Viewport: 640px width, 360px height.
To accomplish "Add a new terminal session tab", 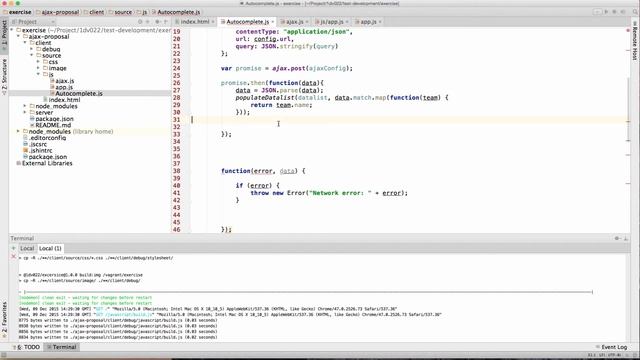I will [x=13, y=248].
